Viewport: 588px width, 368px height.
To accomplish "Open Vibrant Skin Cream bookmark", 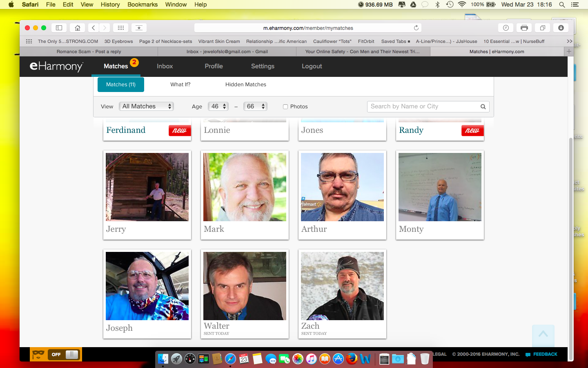I will pos(219,41).
